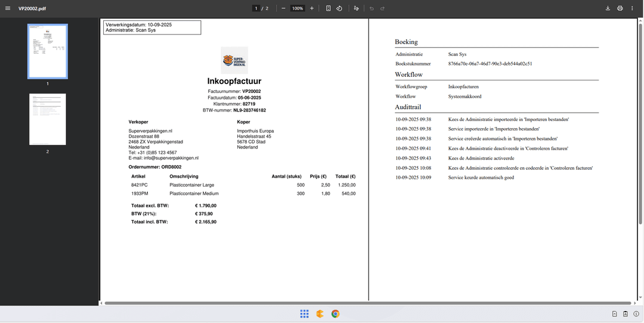Click the zoom out minus button
This screenshot has height=323, width=644.
pos(283,8)
